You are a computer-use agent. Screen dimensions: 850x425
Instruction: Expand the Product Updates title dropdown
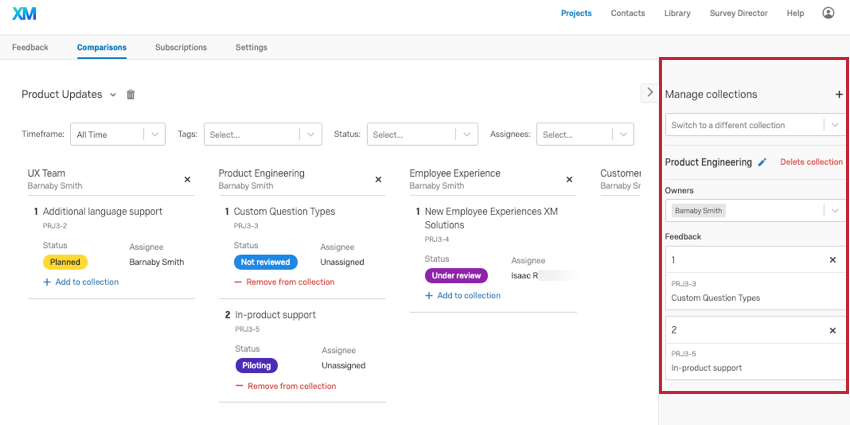(113, 94)
